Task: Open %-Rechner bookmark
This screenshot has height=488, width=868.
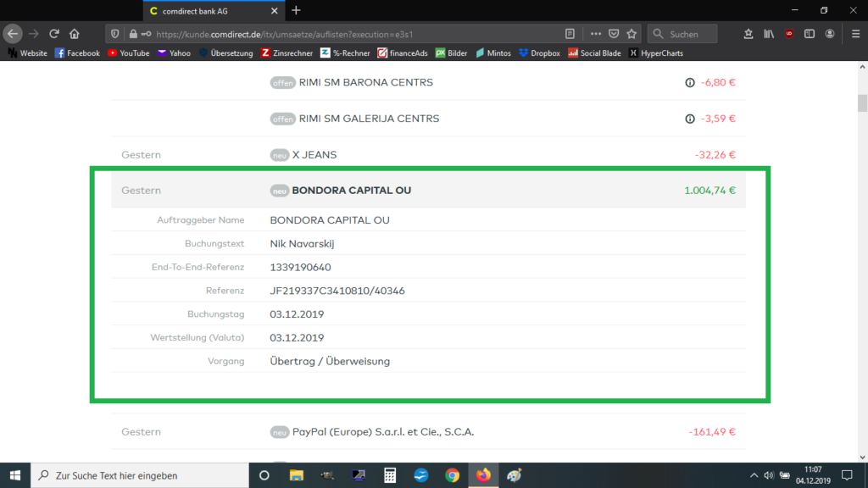Action: [345, 53]
